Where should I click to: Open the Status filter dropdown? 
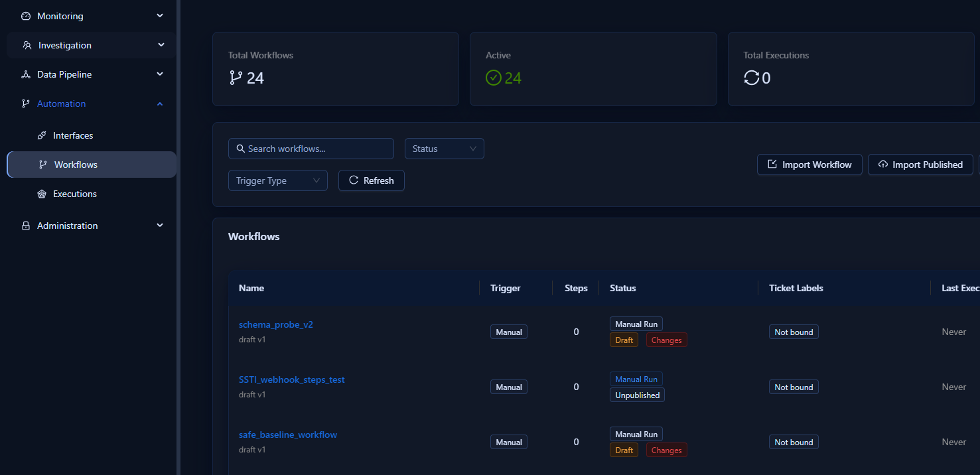(445, 149)
